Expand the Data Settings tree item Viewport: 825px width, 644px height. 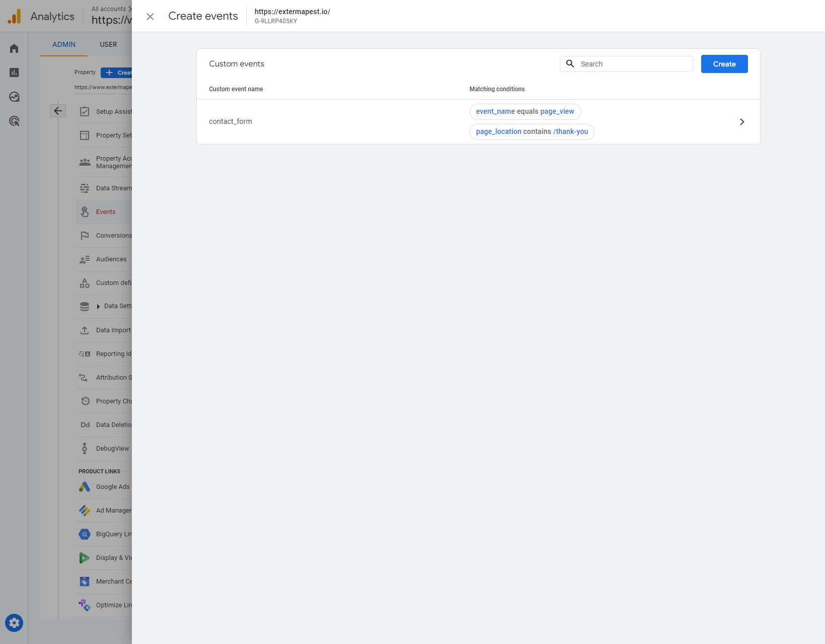pyautogui.click(x=99, y=306)
